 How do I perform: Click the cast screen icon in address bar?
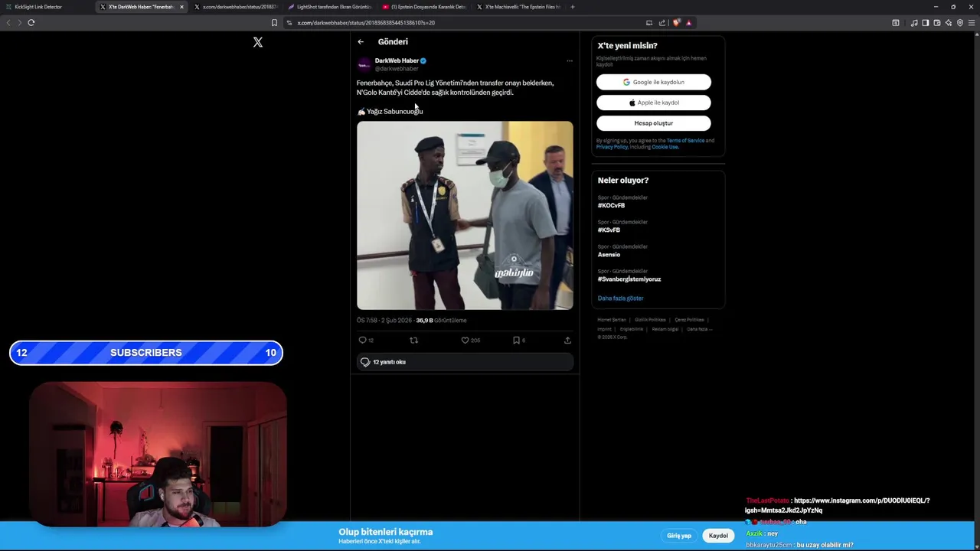click(x=649, y=23)
